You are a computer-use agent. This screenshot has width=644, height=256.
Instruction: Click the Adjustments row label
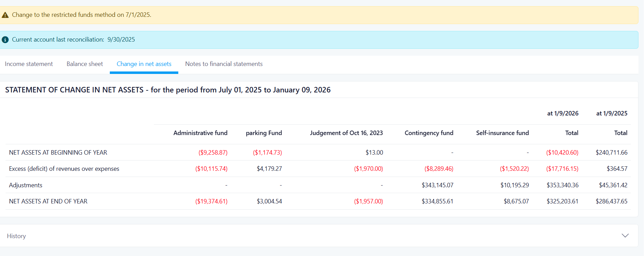pos(25,185)
